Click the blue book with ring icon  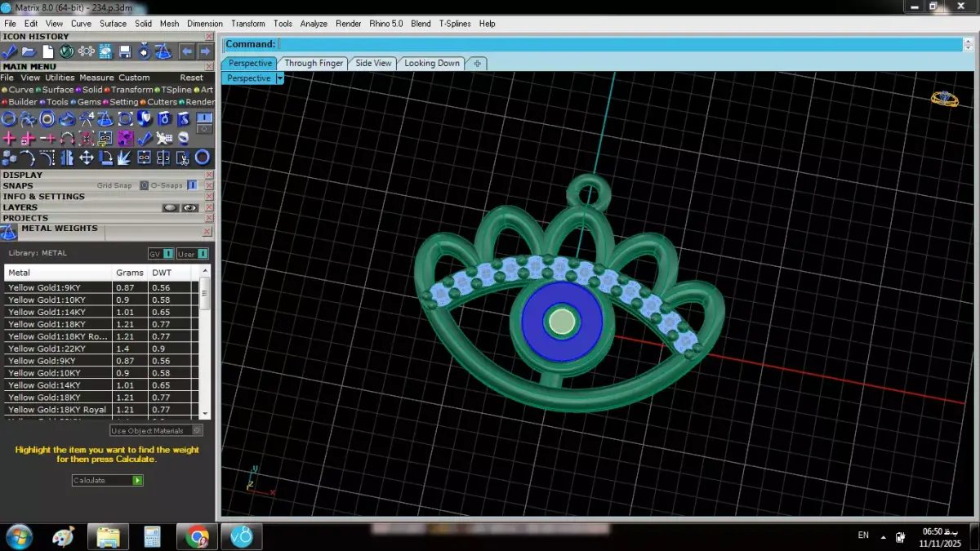tap(163, 118)
